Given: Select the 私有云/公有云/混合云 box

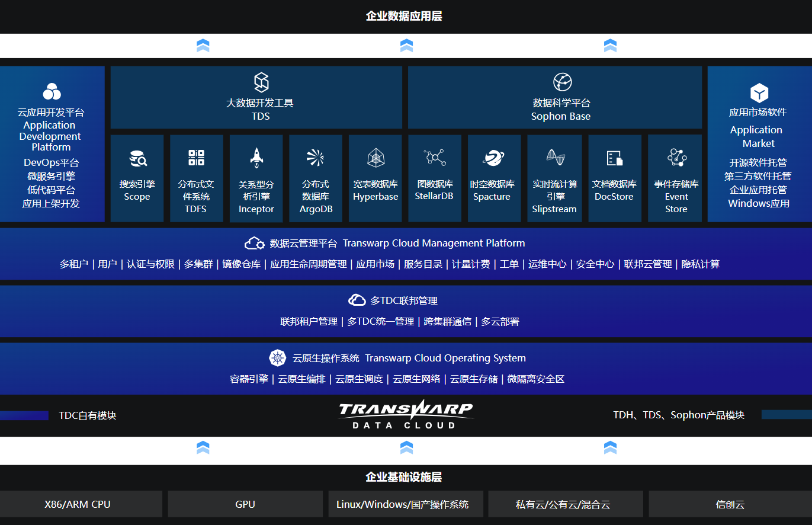Looking at the screenshot, I should tap(566, 504).
